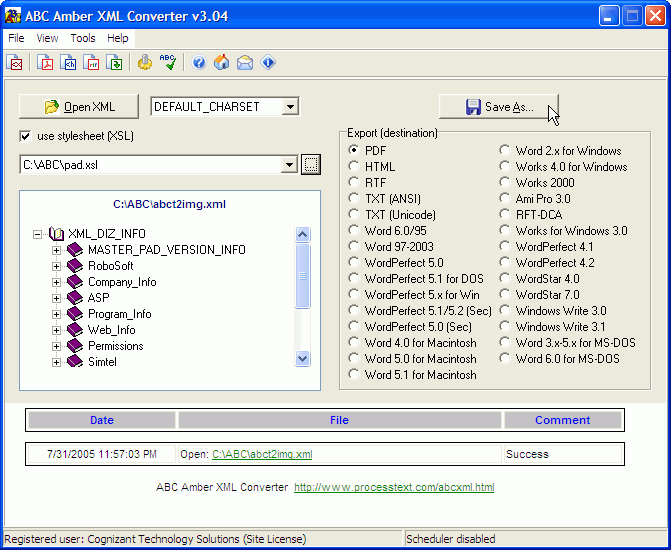Click the export to HTML toolbar icon
Viewport: 671px width, 550px height.
[x=68, y=62]
